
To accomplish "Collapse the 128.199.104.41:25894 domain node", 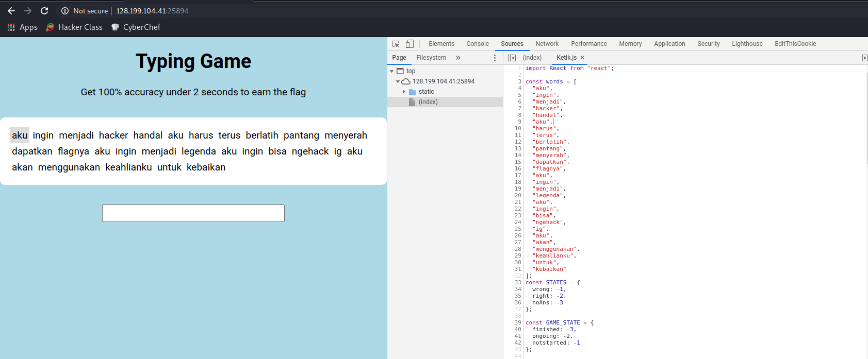I will pos(398,81).
